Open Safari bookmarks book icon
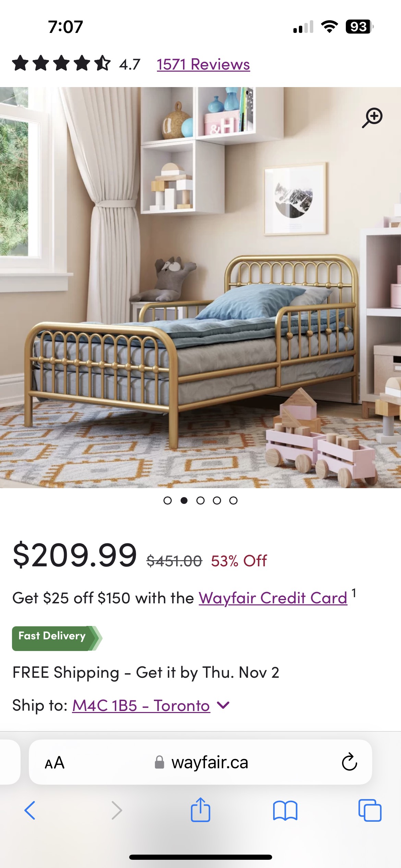This screenshot has height=868, width=401. pos(285,810)
